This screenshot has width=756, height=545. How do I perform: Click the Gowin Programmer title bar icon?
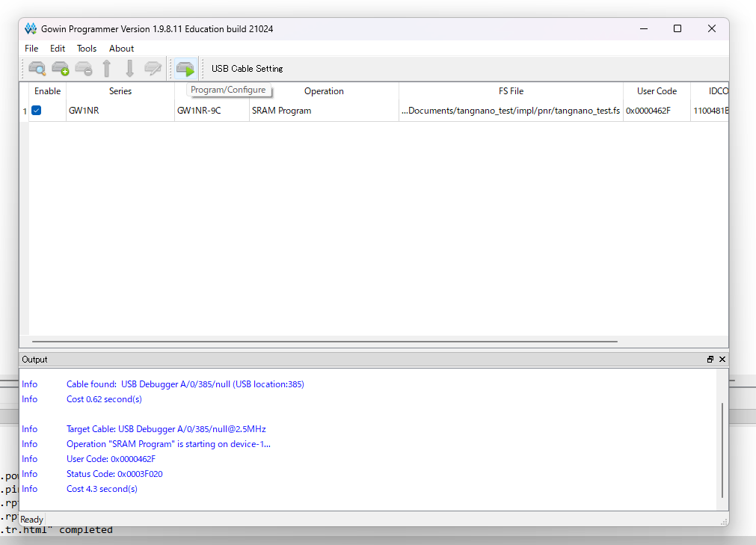31,29
